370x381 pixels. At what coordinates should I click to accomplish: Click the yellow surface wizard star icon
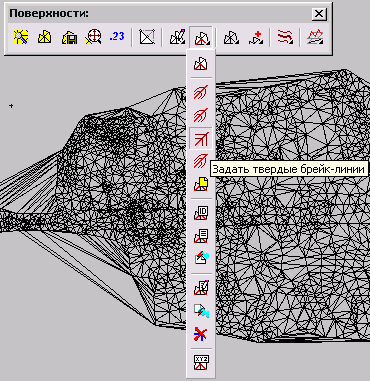pos(21,37)
